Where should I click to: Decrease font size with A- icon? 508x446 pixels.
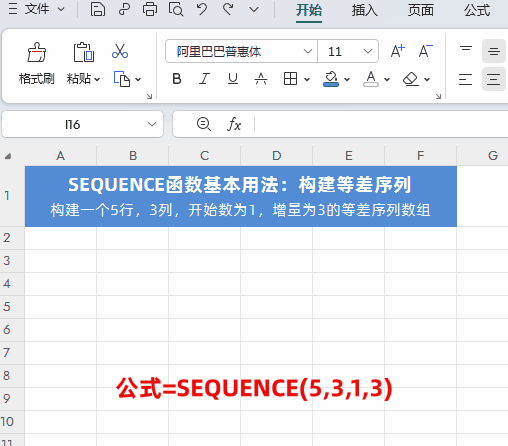425,51
